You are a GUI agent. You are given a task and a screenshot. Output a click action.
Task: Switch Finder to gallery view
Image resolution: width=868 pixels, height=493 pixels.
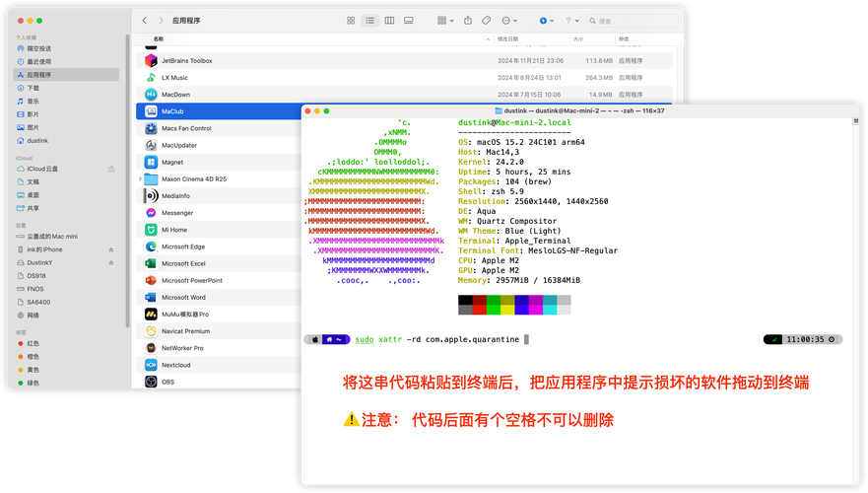(408, 20)
